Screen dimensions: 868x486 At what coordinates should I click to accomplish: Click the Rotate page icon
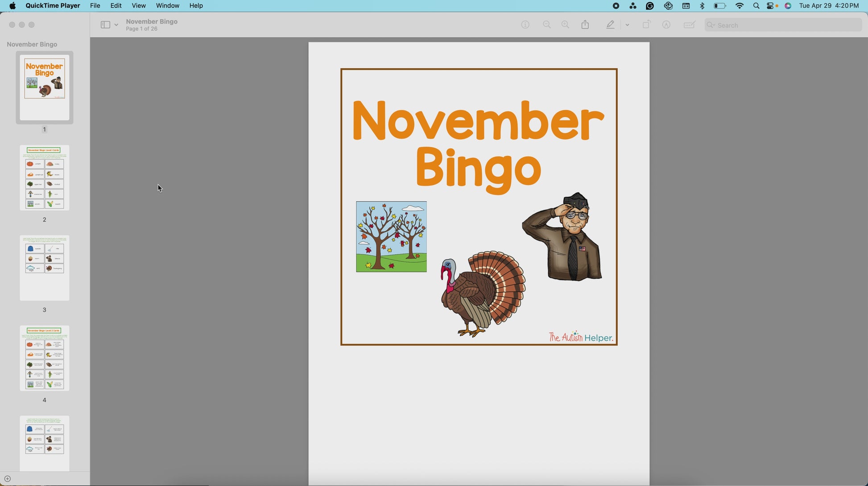[646, 25]
